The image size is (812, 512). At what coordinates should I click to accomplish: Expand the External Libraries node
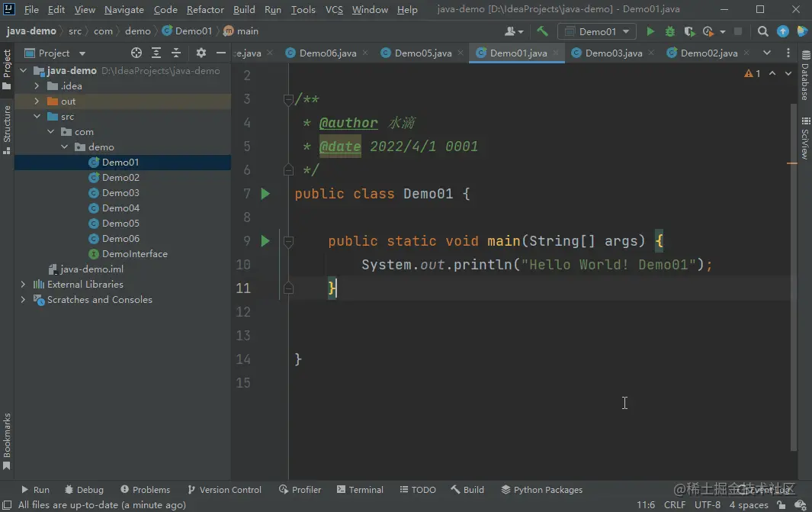[23, 285]
